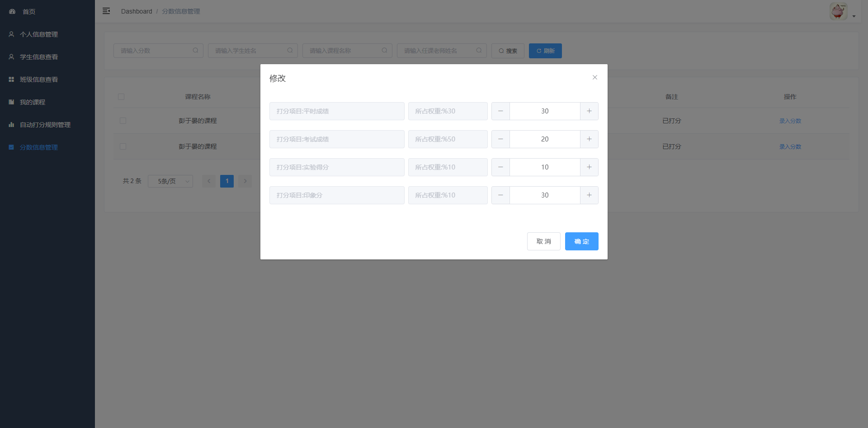This screenshot has width=868, height=428.
Task: Open the 5条/页 page size dropdown
Action: click(x=170, y=181)
